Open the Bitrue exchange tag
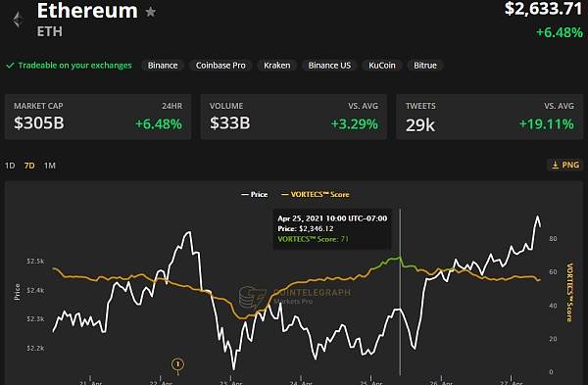 click(x=425, y=66)
